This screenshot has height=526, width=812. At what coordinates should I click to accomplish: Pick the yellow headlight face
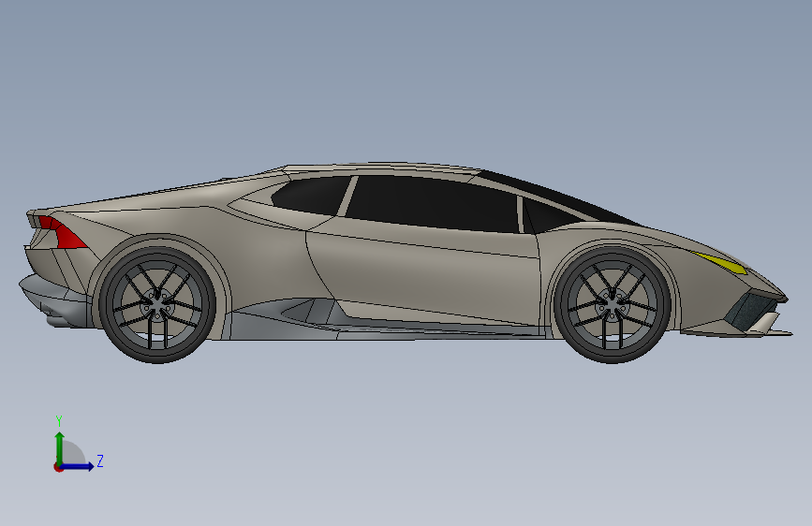pos(720,262)
